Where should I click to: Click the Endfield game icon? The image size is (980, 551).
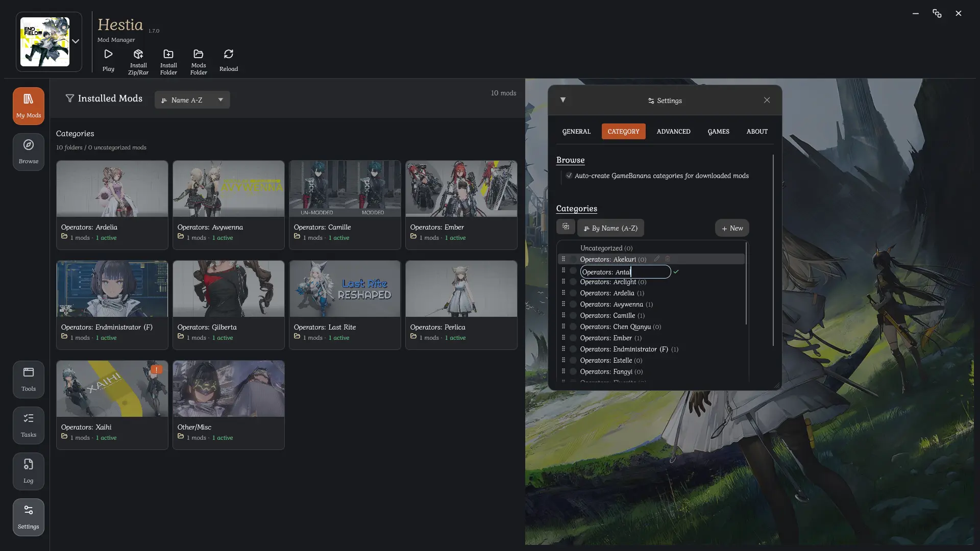pos(45,42)
